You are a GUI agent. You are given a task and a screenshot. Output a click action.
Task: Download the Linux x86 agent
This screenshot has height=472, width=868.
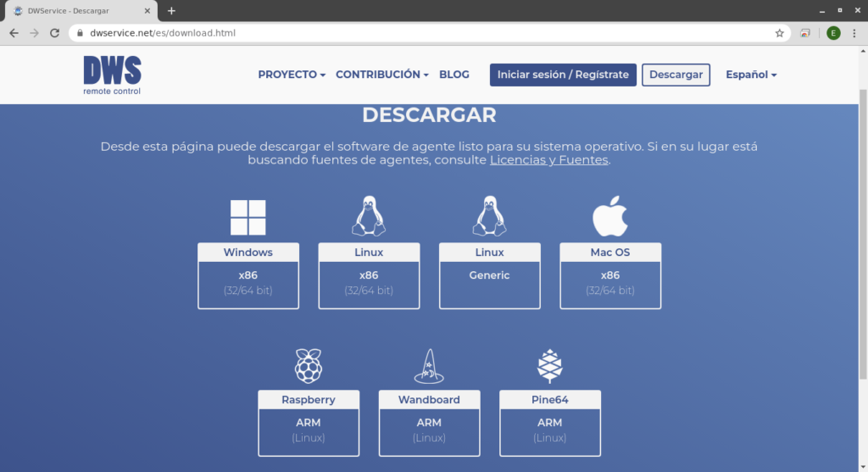tap(369, 275)
